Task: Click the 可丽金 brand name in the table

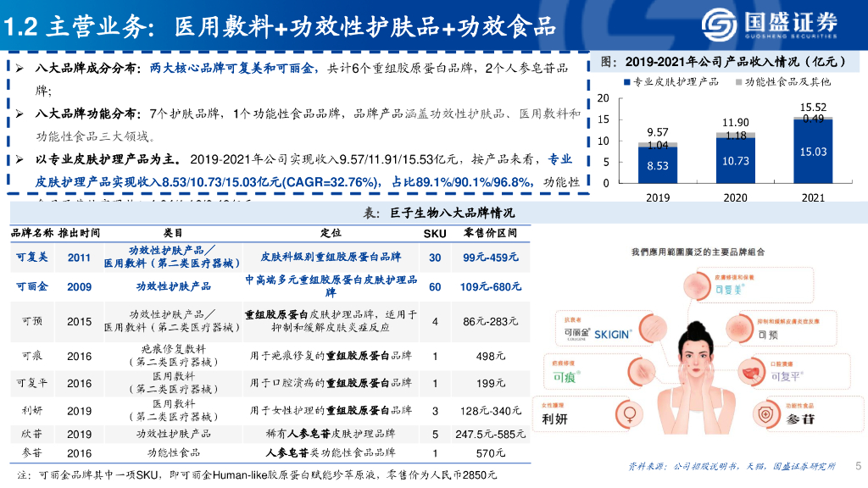Action: [x=31, y=286]
